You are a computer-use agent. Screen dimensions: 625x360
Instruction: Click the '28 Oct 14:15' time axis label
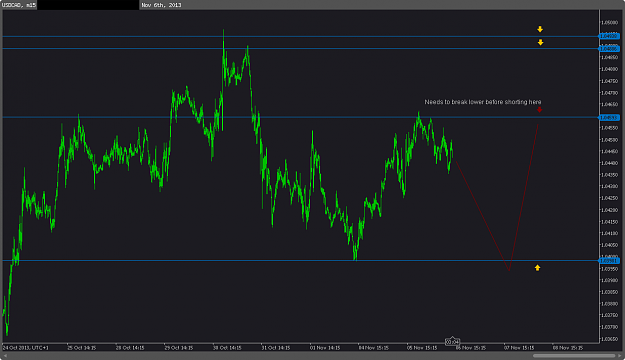(130, 348)
